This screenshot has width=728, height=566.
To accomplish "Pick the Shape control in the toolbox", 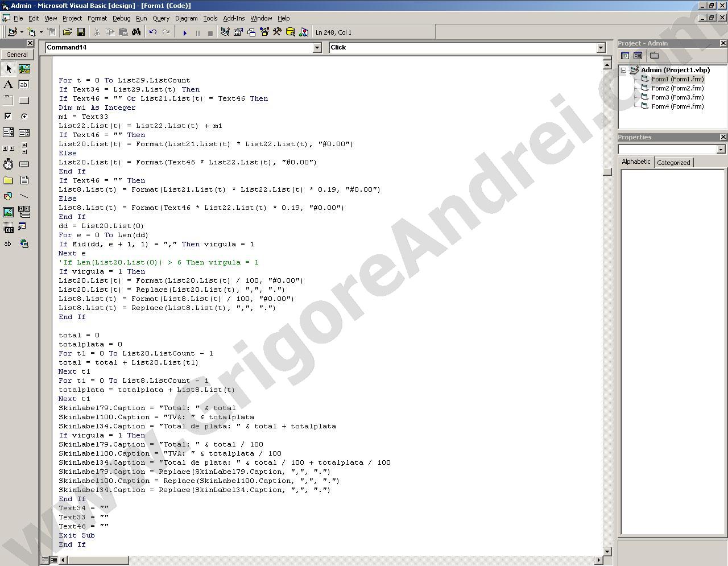I will click(9, 196).
